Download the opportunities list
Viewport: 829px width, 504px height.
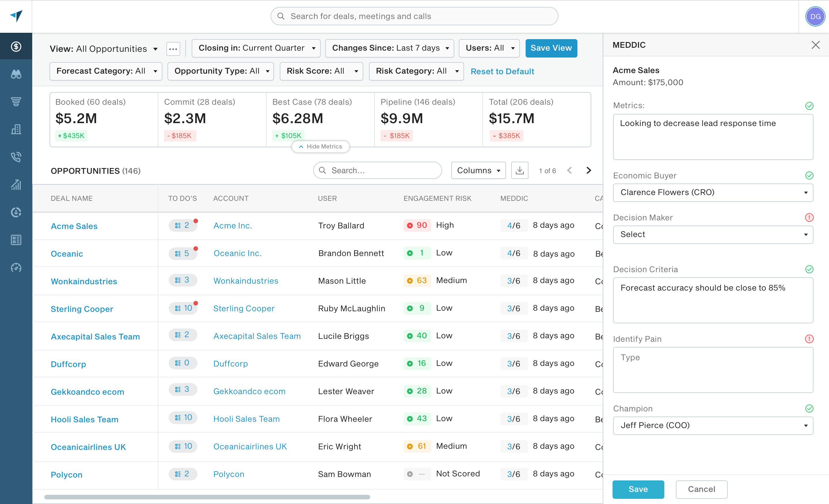point(520,170)
